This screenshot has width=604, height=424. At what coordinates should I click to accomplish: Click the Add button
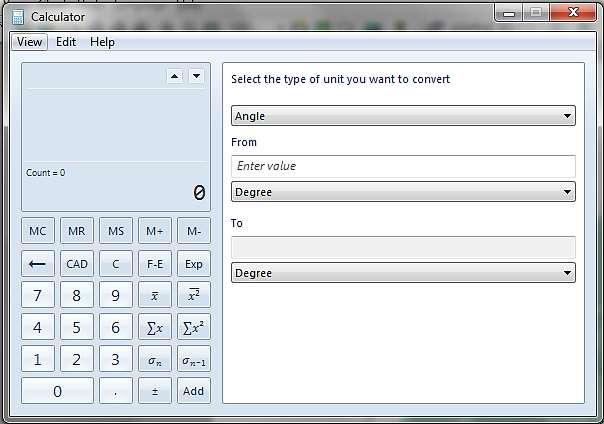tap(194, 391)
